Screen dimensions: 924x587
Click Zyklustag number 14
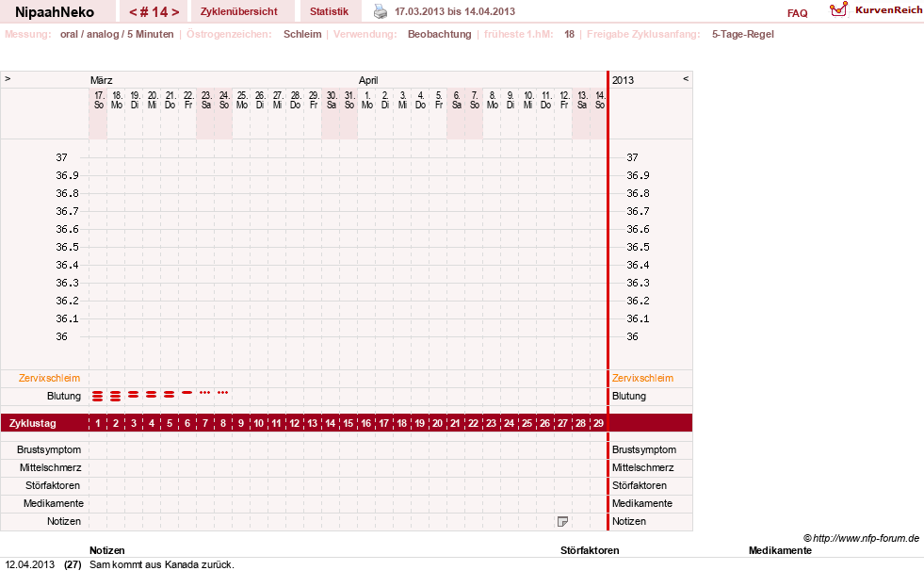330,423
